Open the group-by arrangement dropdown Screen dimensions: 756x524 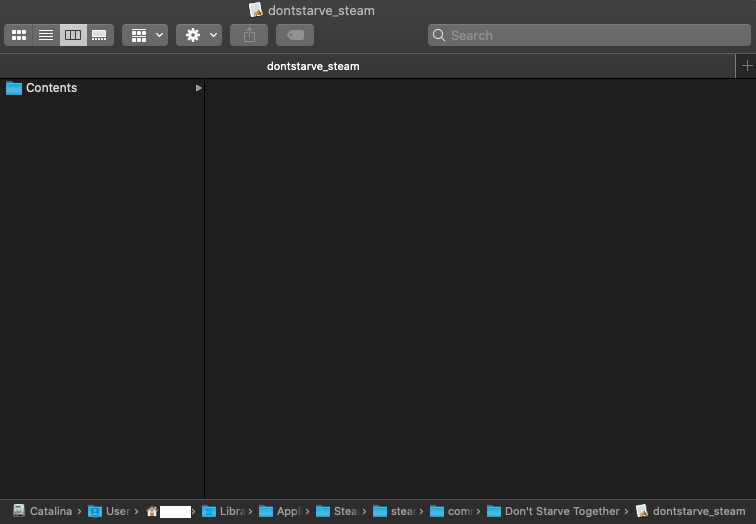145,35
